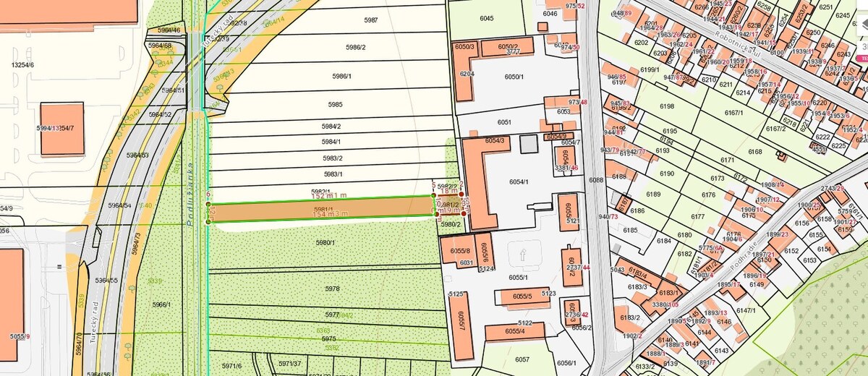868x376 pixels.
Task: Select parcel 6185 label
Action: pyautogui.click(x=630, y=231)
